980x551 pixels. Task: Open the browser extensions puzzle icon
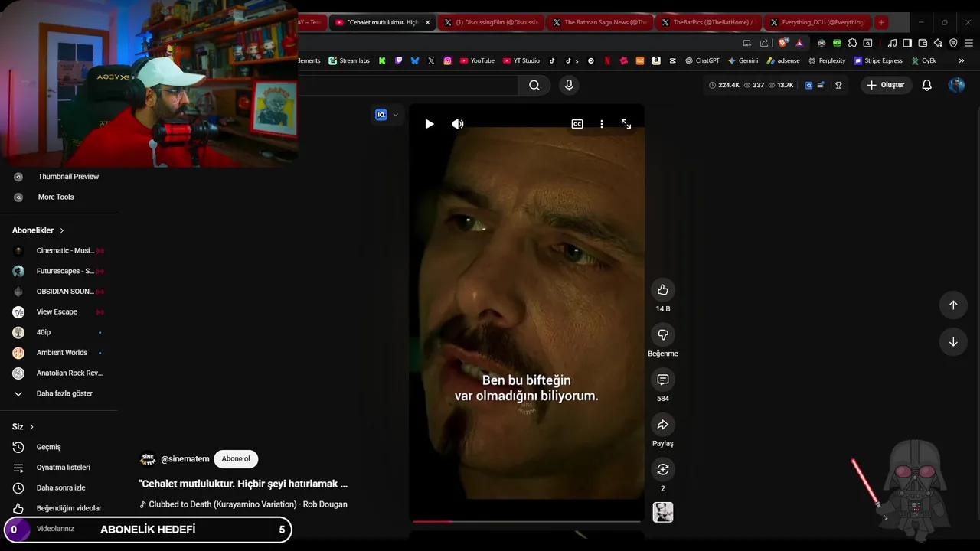coord(852,43)
